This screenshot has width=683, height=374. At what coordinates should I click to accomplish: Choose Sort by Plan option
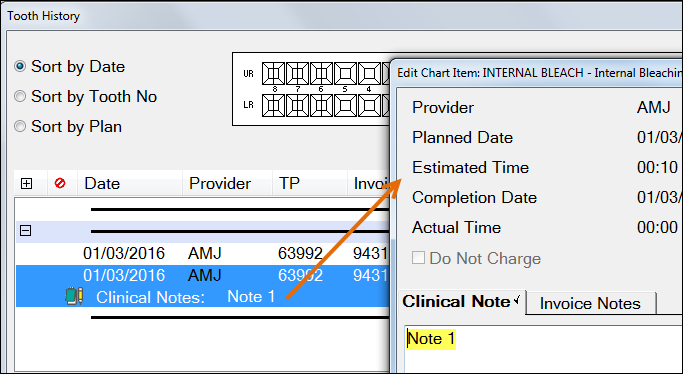click(x=68, y=127)
